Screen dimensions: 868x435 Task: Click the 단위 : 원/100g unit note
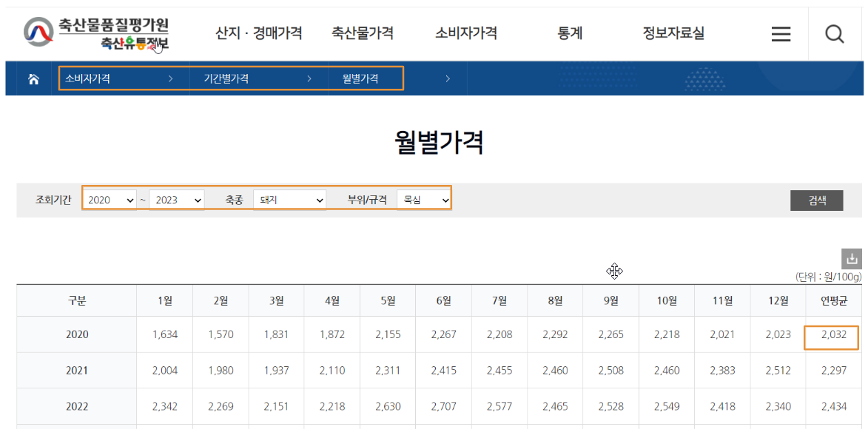(x=828, y=277)
